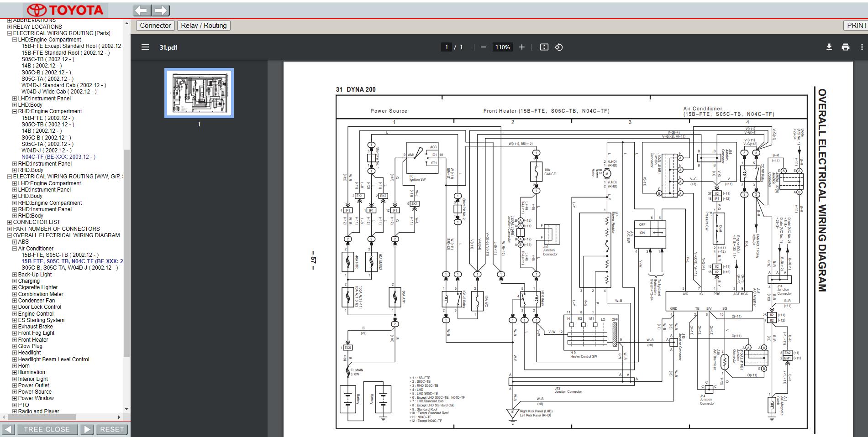
Task: Toggle the PDF sidebar hamburger menu
Action: click(x=145, y=47)
